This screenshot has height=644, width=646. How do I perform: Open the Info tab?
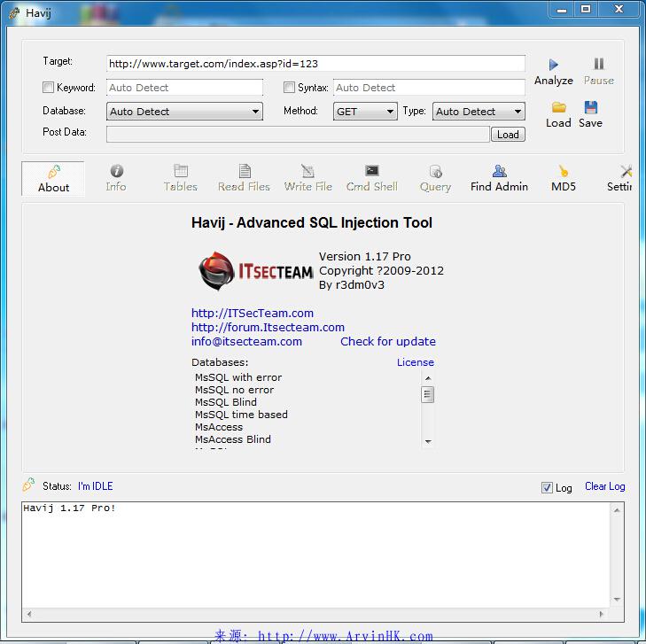116,179
